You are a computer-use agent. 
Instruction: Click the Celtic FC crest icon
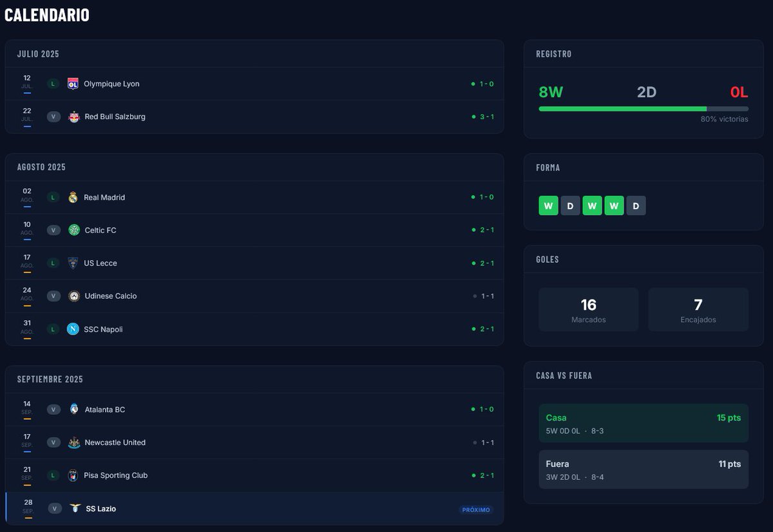pyautogui.click(x=73, y=230)
